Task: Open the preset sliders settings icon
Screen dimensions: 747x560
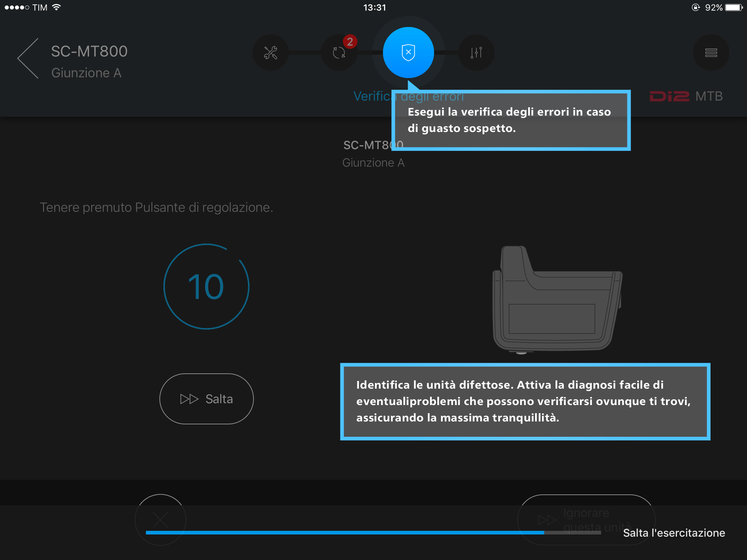Action: point(476,53)
